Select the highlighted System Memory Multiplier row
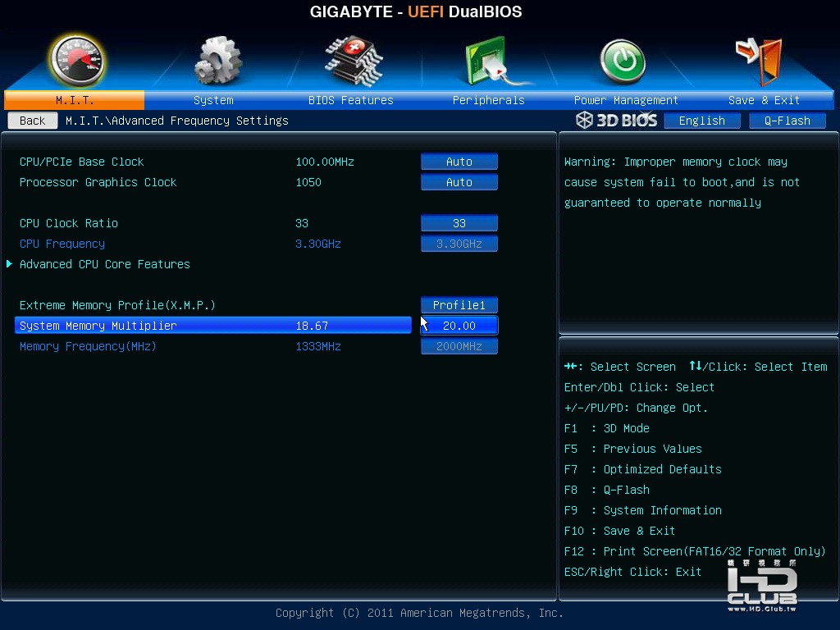 (x=212, y=325)
